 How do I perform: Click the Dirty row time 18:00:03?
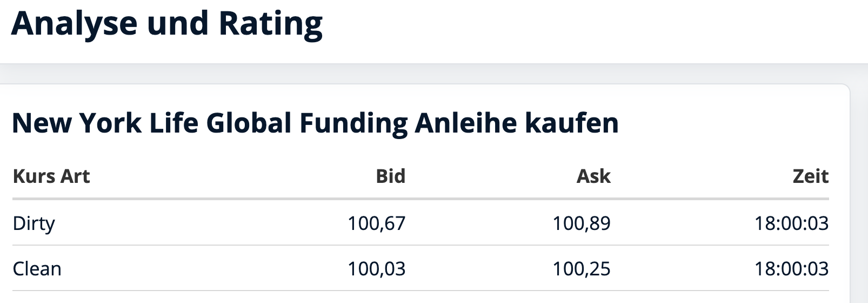pos(791,223)
